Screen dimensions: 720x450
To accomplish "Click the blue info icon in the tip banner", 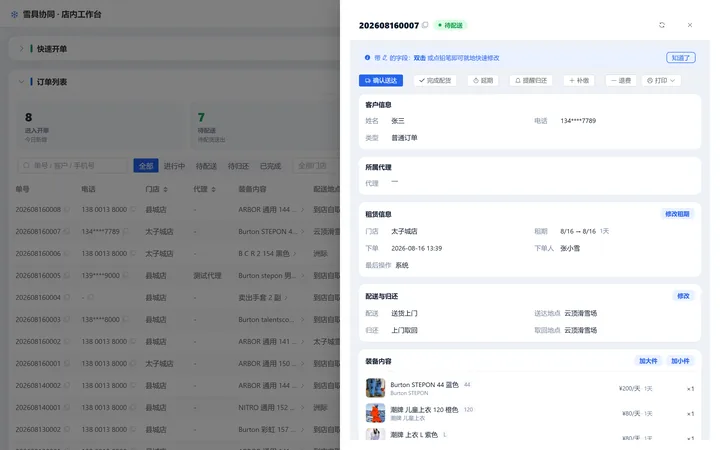I will tap(367, 58).
